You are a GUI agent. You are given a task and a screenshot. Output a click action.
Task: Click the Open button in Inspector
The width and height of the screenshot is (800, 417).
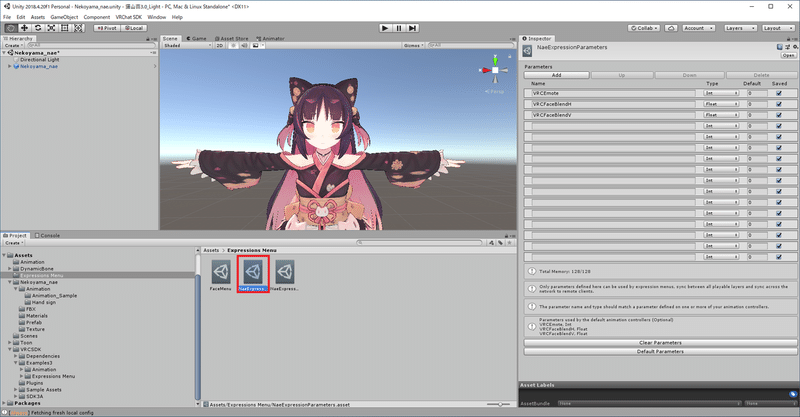(788, 55)
